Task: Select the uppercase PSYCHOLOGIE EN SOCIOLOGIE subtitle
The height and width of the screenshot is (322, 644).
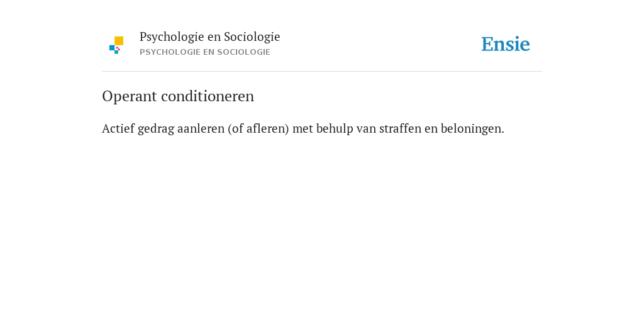Action: 205,52
